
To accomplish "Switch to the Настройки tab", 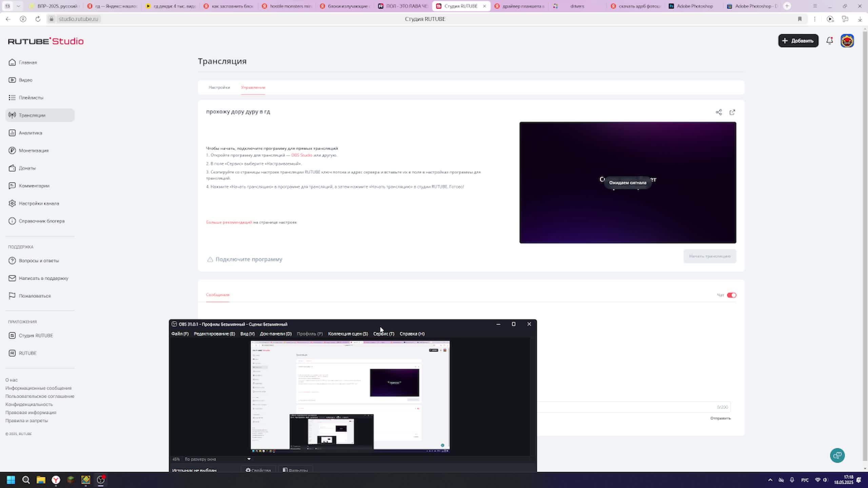I will [x=219, y=87].
